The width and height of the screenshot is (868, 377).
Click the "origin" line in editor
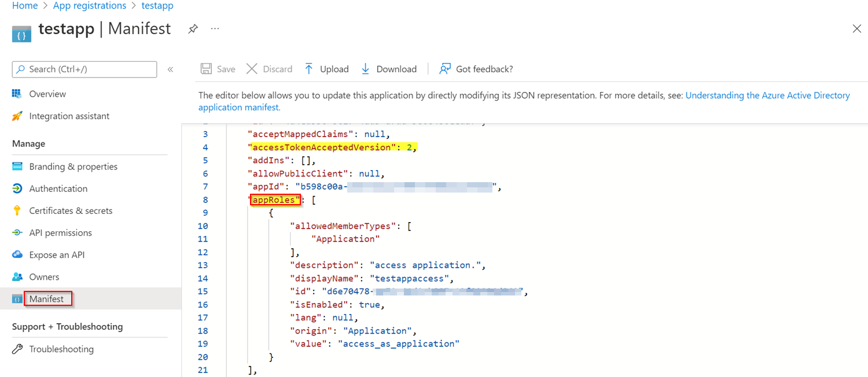point(354,331)
